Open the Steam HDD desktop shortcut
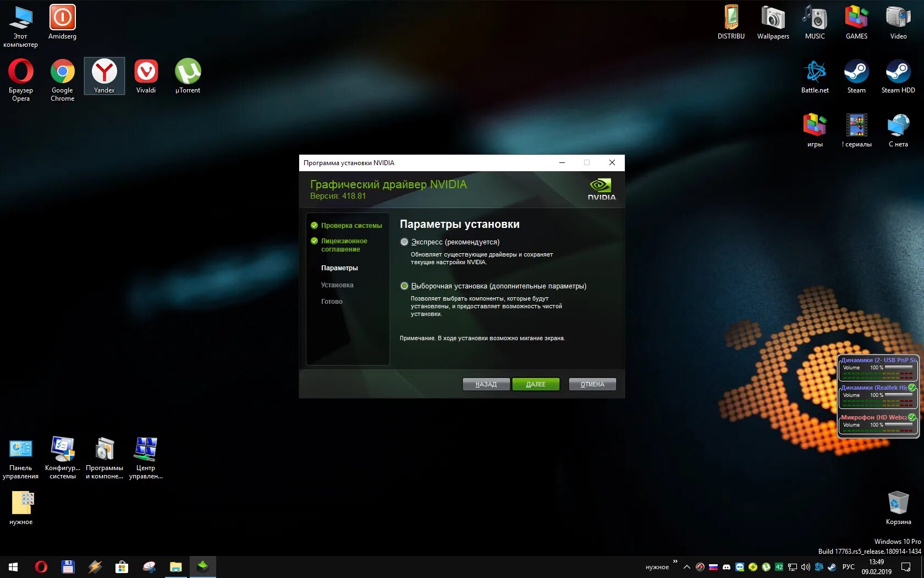Screen dimensions: 924x578 [x=899, y=76]
